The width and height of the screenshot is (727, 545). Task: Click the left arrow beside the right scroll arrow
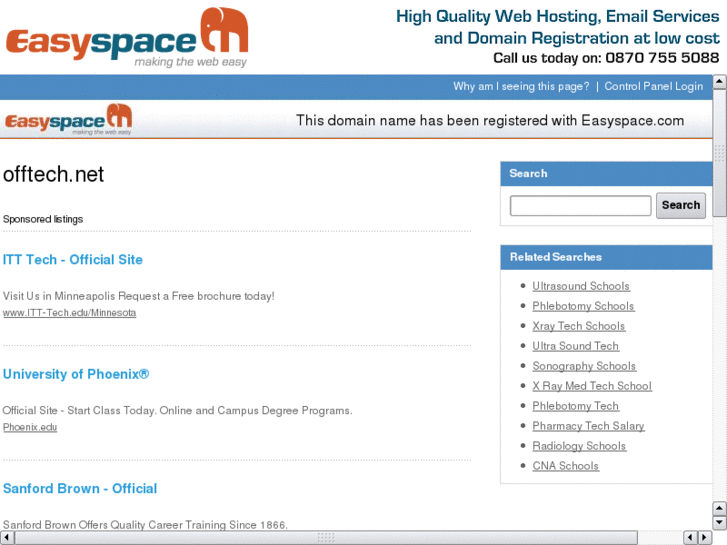(x=690, y=538)
